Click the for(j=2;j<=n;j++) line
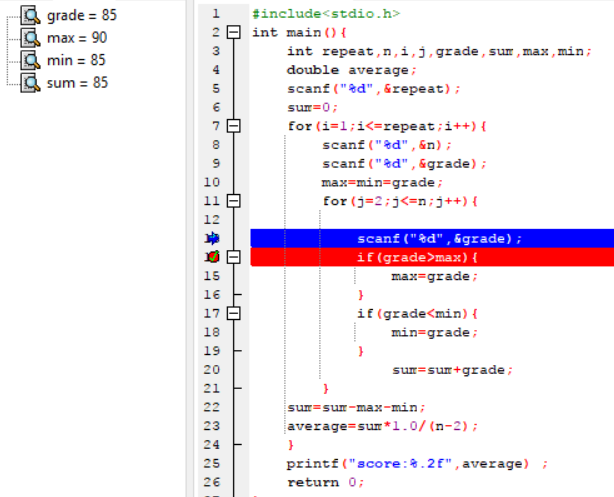 (x=400, y=201)
